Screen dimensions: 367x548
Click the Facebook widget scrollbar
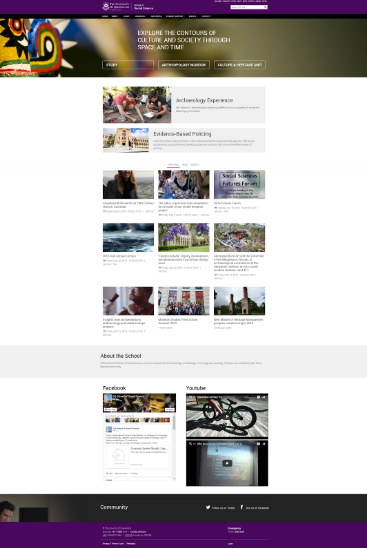click(174, 447)
